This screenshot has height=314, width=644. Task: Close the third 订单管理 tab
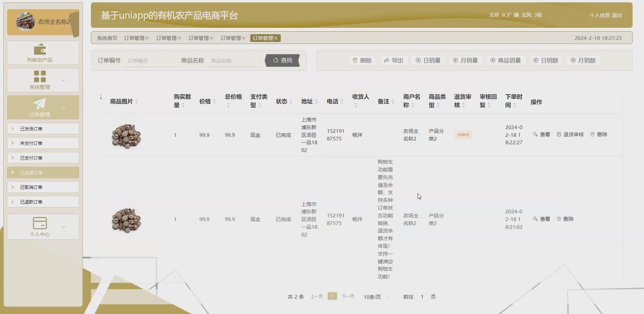[x=211, y=38]
